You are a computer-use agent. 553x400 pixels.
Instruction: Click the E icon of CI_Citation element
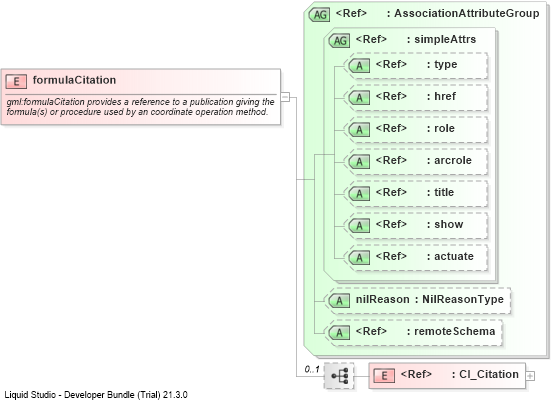point(384,376)
